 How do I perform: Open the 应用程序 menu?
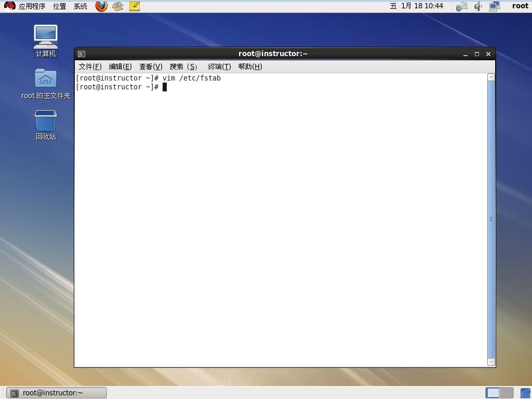pyautogui.click(x=32, y=6)
